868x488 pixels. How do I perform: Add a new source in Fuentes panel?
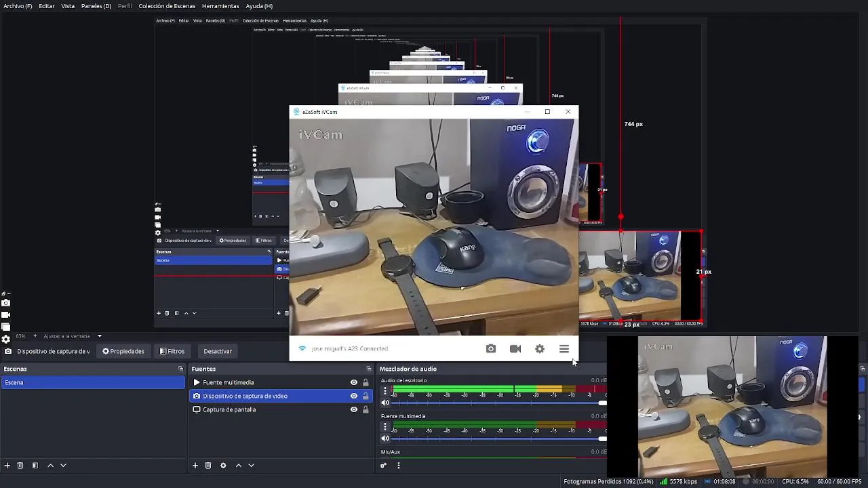(195, 466)
